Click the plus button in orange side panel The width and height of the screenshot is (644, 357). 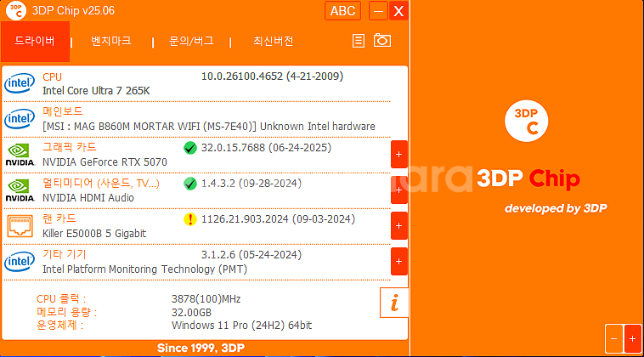[x=632, y=338]
